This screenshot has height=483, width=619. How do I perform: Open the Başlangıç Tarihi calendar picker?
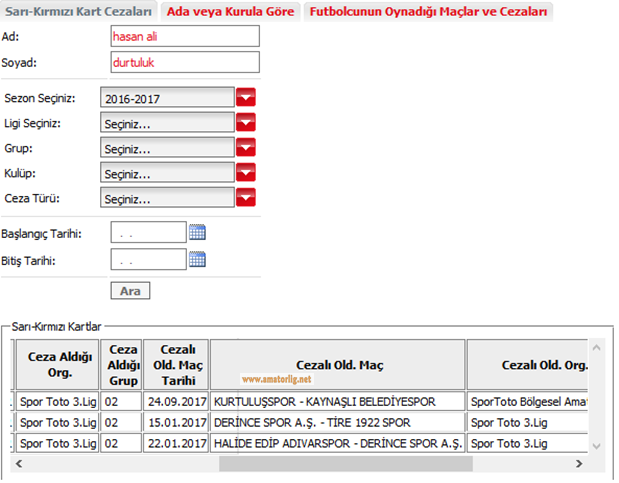click(198, 232)
